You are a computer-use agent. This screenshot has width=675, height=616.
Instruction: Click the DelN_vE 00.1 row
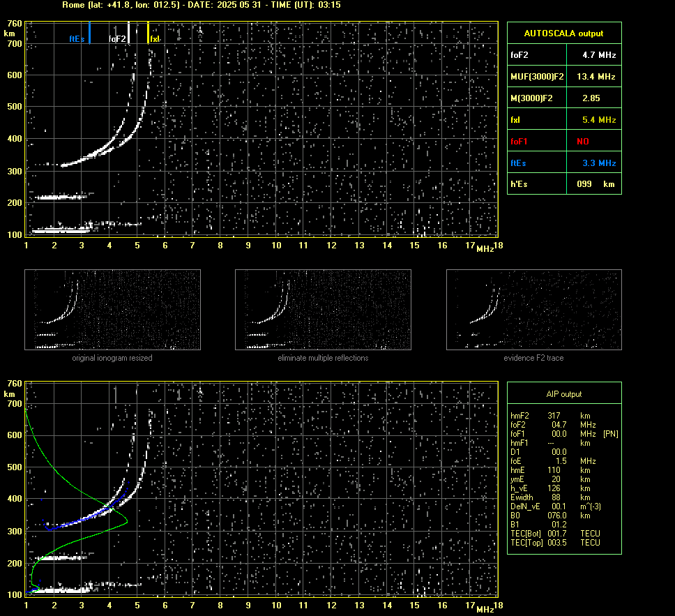tap(556, 506)
